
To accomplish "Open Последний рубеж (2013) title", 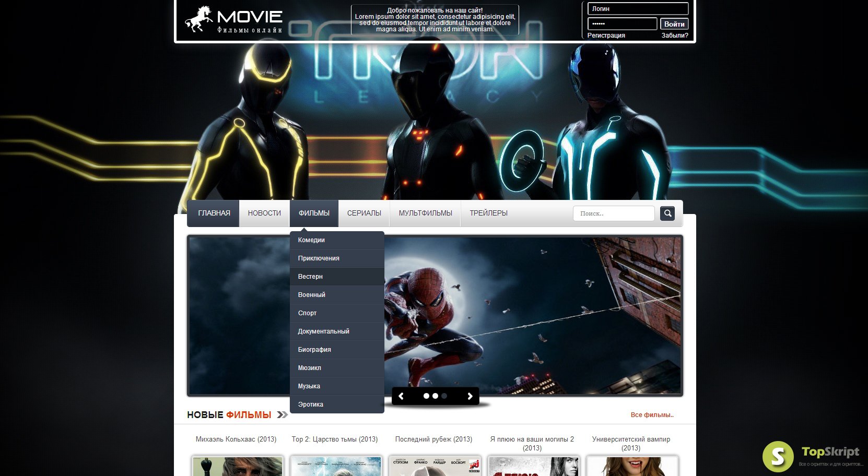I will (x=433, y=439).
